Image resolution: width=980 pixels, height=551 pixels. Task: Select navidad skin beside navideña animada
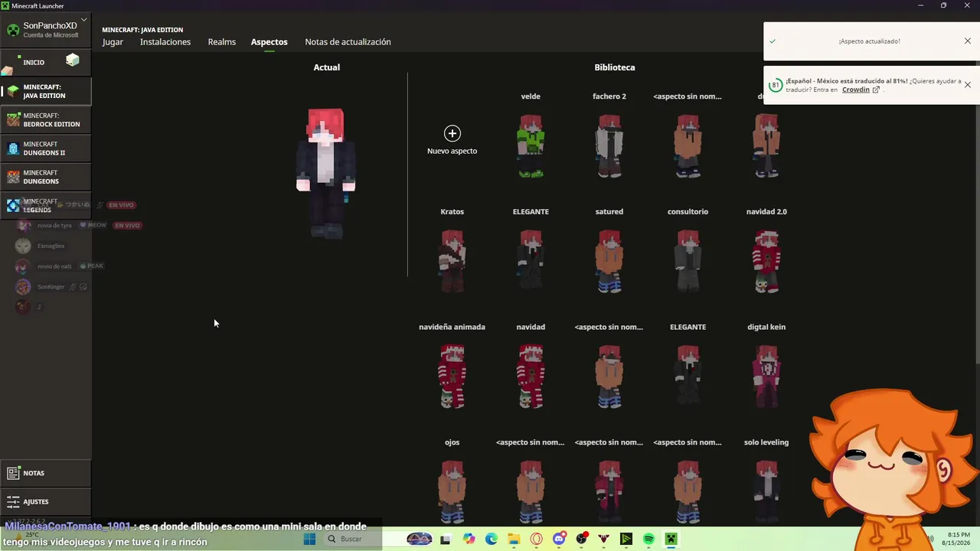(x=531, y=376)
